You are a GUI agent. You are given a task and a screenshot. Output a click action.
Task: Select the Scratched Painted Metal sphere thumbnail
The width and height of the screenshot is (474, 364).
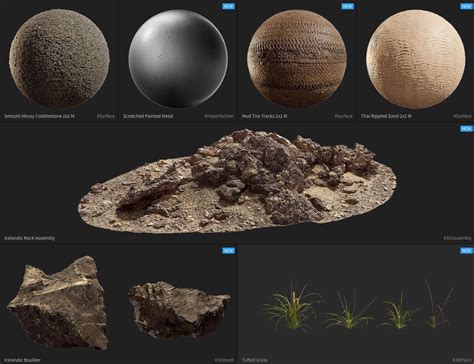point(178,59)
